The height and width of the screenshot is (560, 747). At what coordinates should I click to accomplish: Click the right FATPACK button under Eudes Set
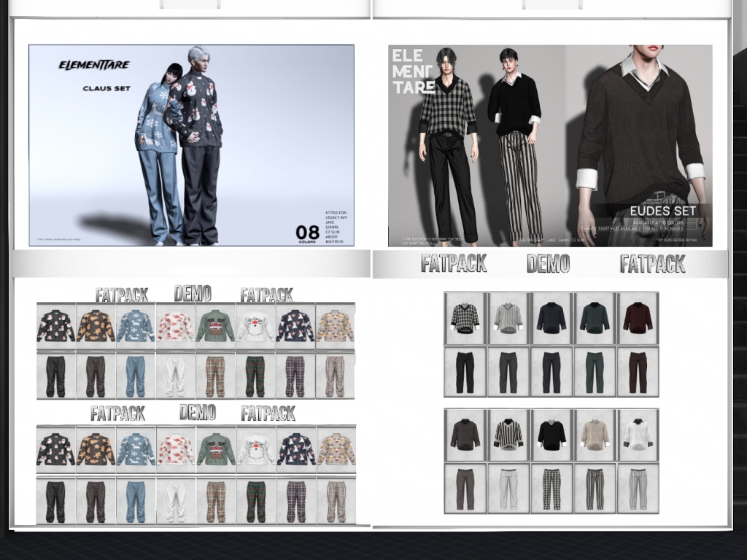tap(652, 264)
